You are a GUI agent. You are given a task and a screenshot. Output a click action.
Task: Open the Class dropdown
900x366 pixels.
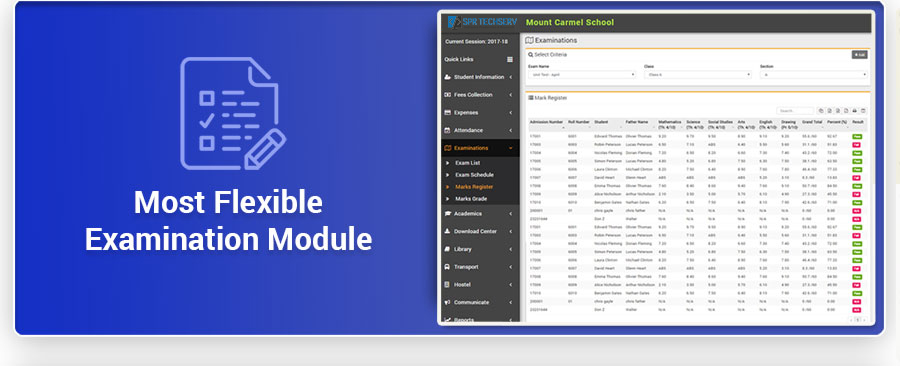698,75
